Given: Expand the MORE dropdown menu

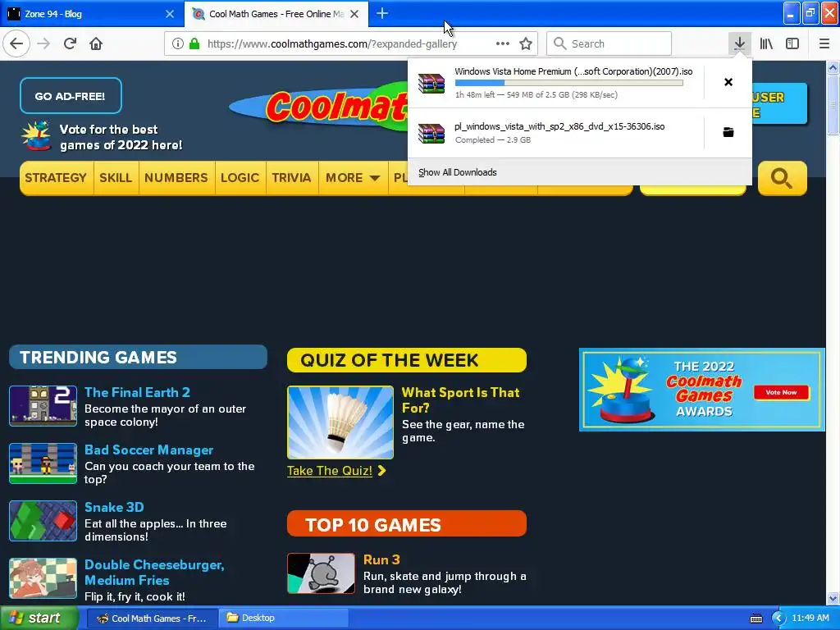Looking at the screenshot, I should pos(353,178).
